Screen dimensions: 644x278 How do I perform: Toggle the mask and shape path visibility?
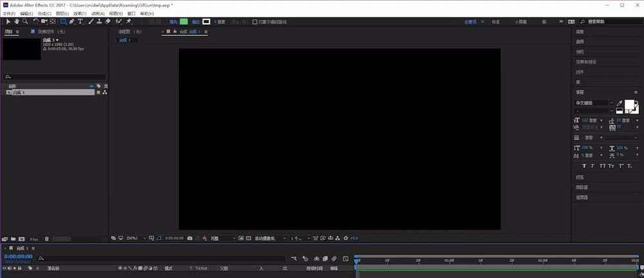[159, 238]
